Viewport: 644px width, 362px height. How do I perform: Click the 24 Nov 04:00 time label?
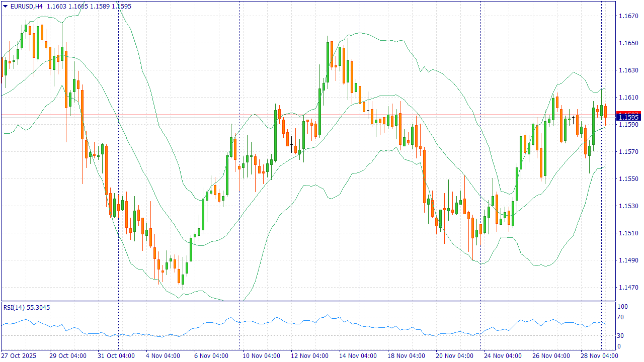pos(503,356)
